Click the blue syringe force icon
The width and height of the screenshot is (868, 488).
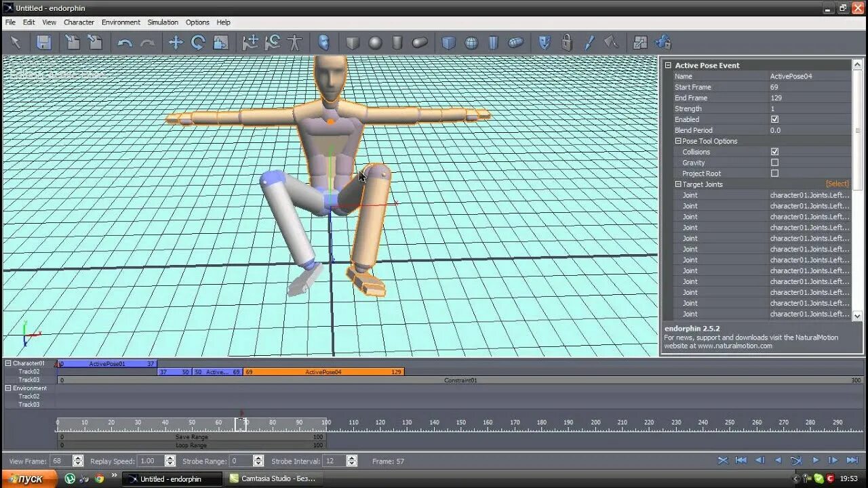pyautogui.click(x=589, y=43)
